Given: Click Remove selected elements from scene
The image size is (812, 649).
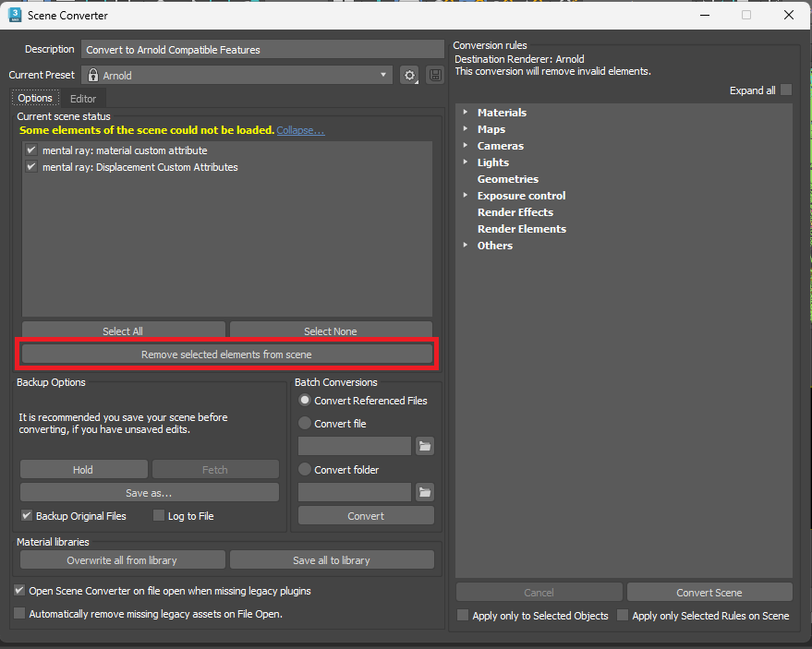Looking at the screenshot, I should (x=226, y=354).
